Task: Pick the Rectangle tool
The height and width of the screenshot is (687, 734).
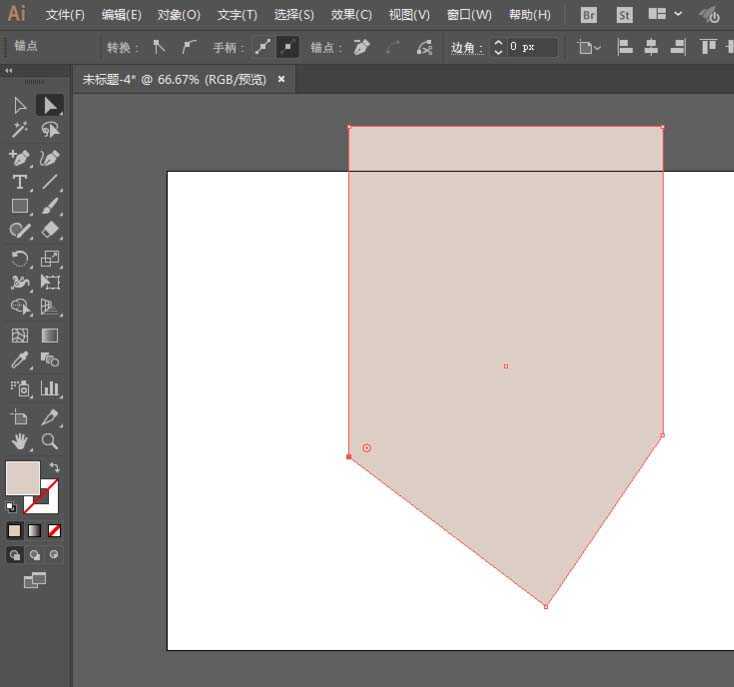Action: (x=19, y=206)
